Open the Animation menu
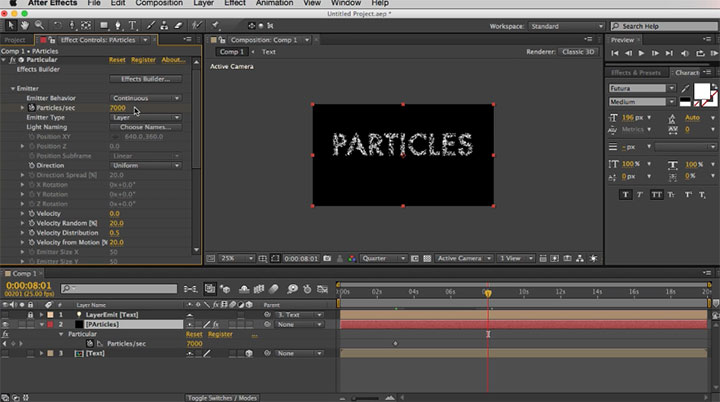The image size is (720, 402). (275, 3)
